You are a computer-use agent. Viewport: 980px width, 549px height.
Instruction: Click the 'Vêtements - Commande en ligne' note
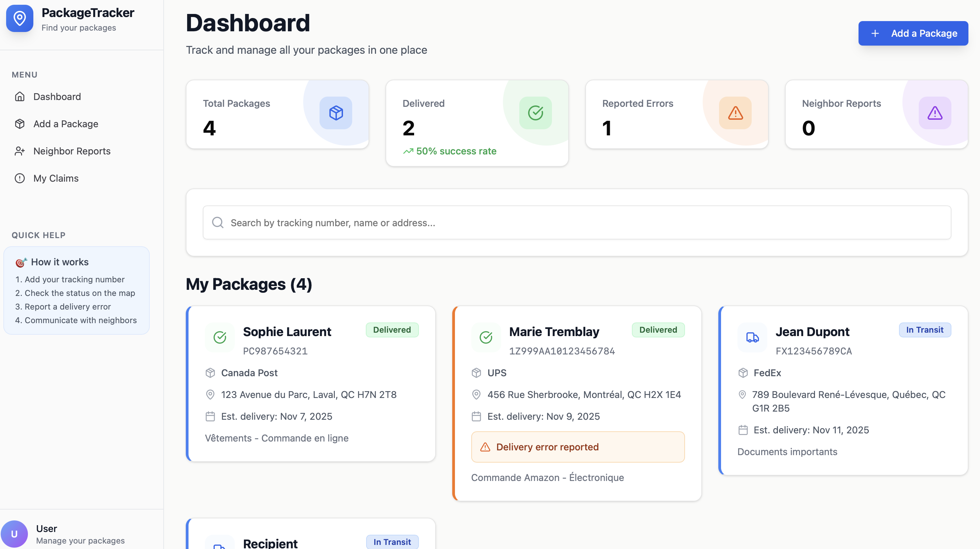coord(277,438)
